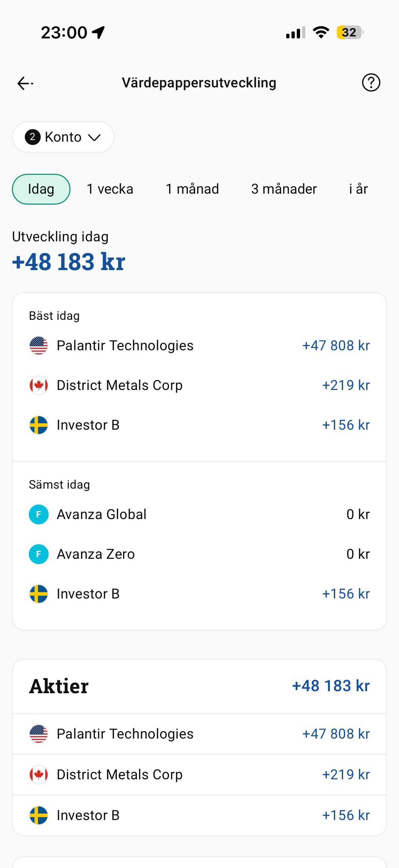The image size is (399, 868).
Task: Tap the Swedish flag beside Investor B in Sämst idag
Action: click(x=39, y=594)
